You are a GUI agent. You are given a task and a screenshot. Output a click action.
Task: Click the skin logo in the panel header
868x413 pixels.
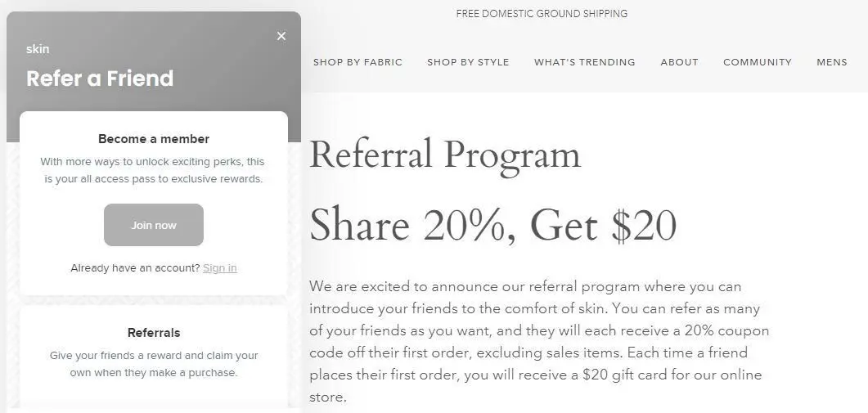point(38,49)
